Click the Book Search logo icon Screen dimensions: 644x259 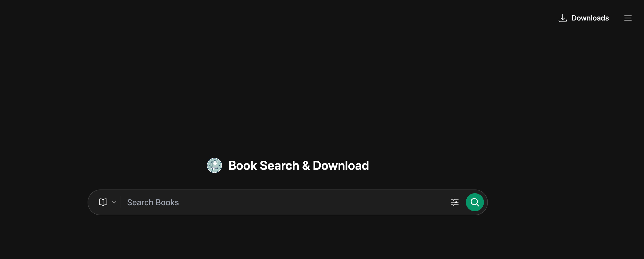(x=214, y=165)
